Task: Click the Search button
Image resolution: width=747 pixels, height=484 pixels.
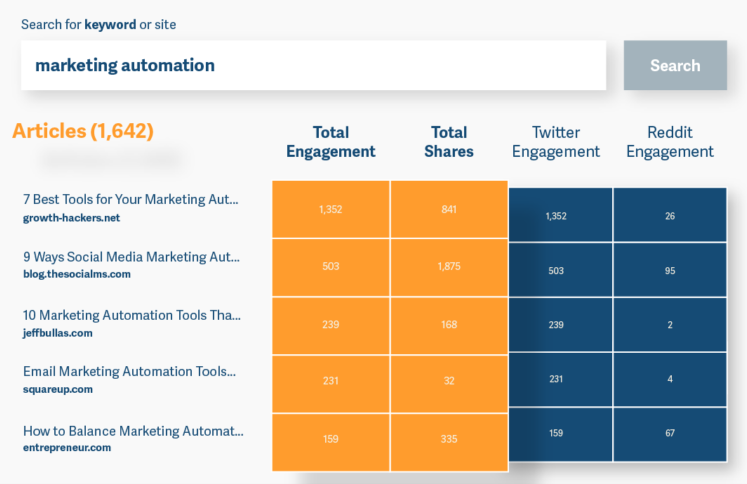Action: coord(675,66)
